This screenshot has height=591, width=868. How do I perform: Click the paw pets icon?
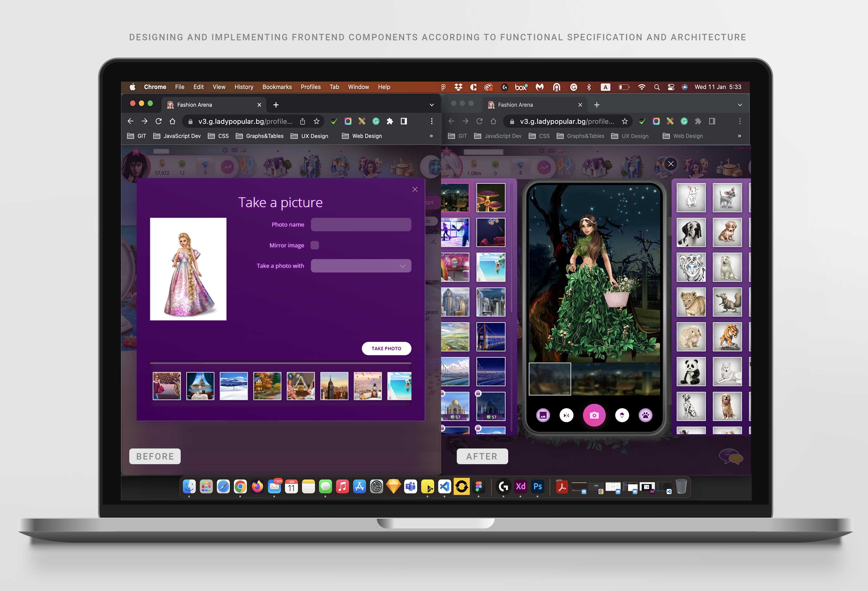pyautogui.click(x=645, y=415)
